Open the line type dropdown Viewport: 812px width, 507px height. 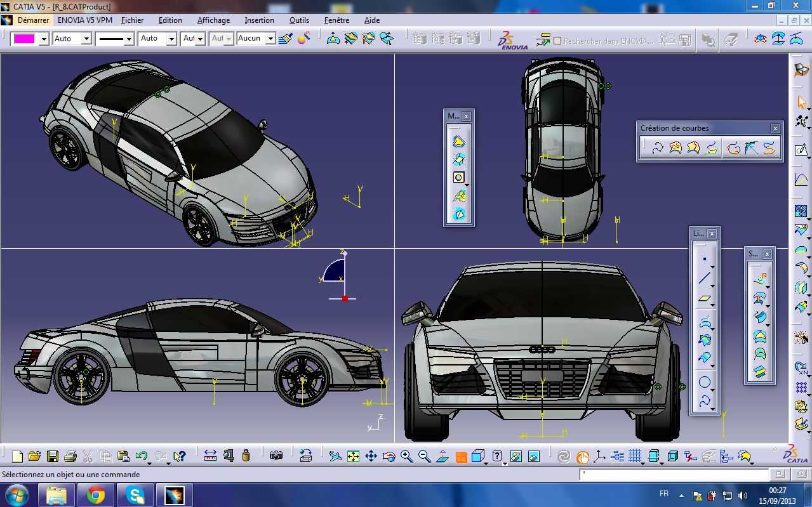coord(129,39)
